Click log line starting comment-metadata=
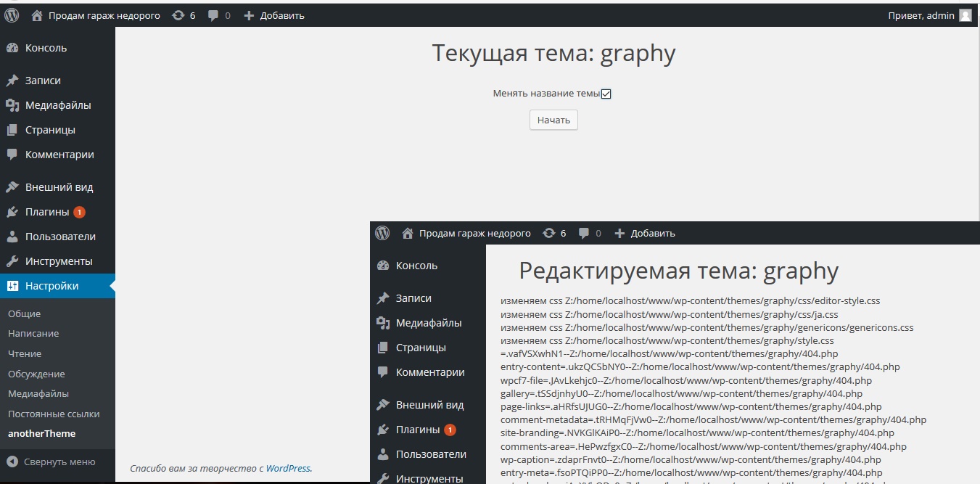980x484 pixels. pos(713,420)
